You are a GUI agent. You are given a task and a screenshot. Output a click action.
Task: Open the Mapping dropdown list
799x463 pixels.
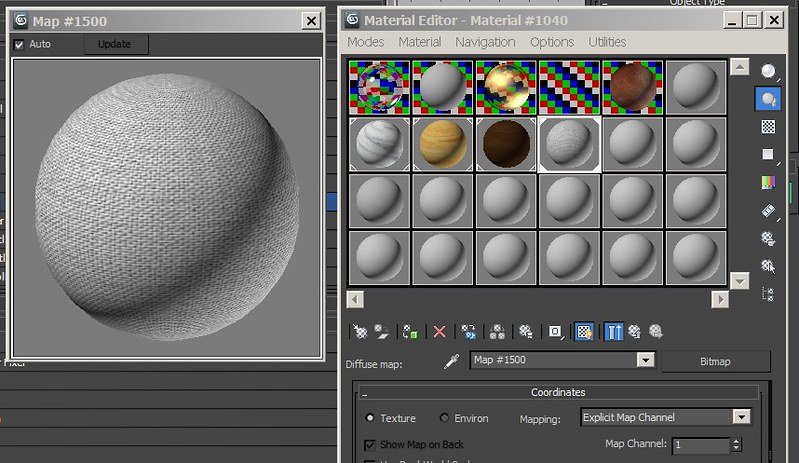pos(741,417)
